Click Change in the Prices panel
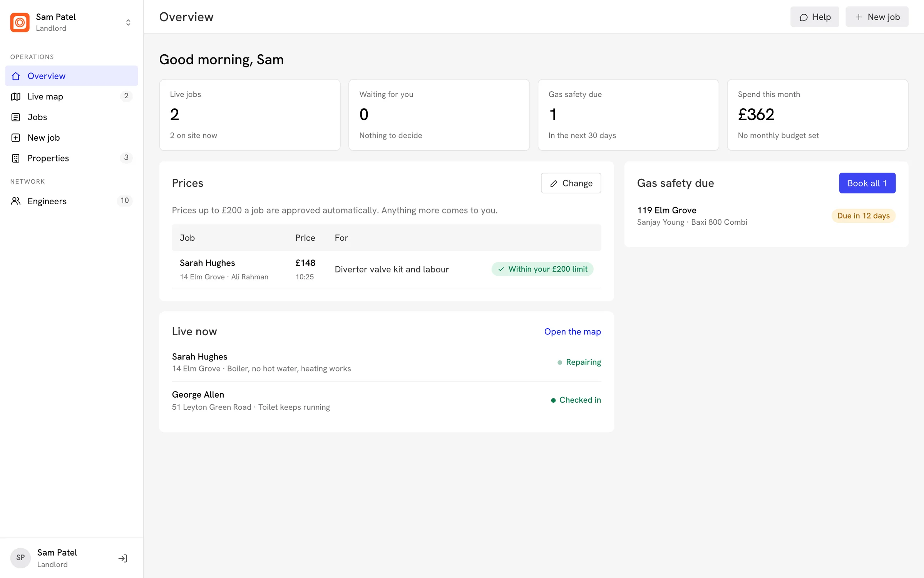 [571, 183]
